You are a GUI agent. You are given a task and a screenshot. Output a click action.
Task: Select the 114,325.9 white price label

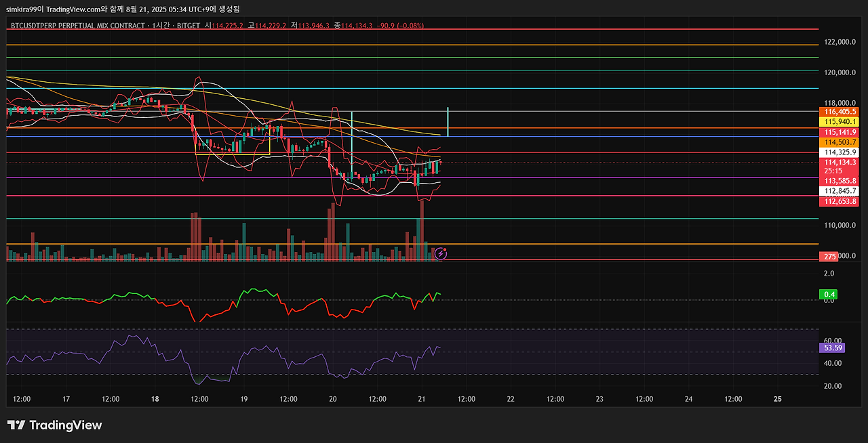(840, 152)
